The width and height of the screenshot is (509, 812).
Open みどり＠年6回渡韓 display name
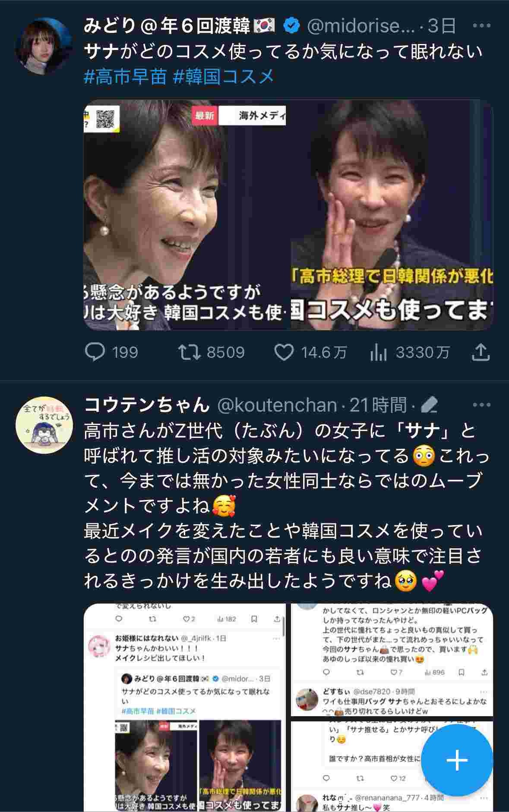(x=179, y=26)
